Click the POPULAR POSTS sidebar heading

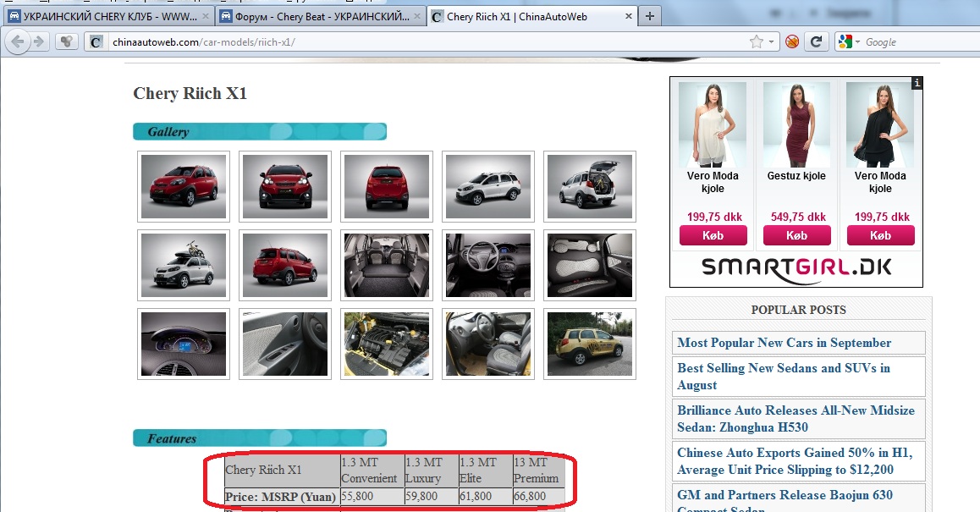click(799, 310)
